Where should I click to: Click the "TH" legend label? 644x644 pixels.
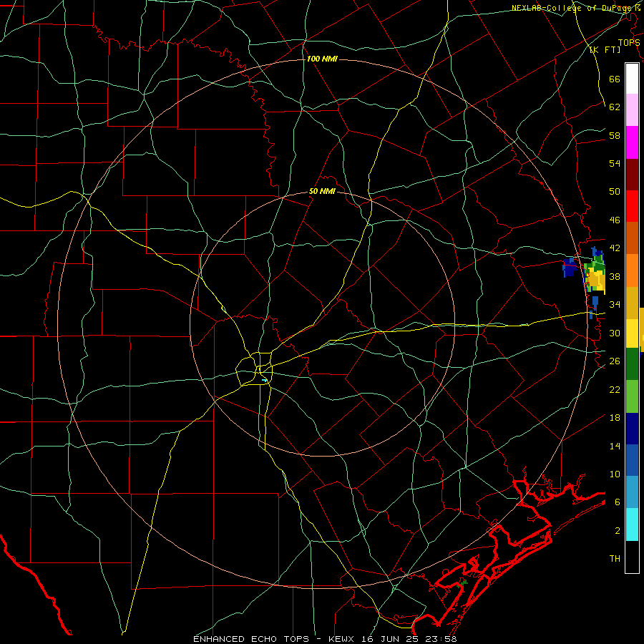pos(615,559)
